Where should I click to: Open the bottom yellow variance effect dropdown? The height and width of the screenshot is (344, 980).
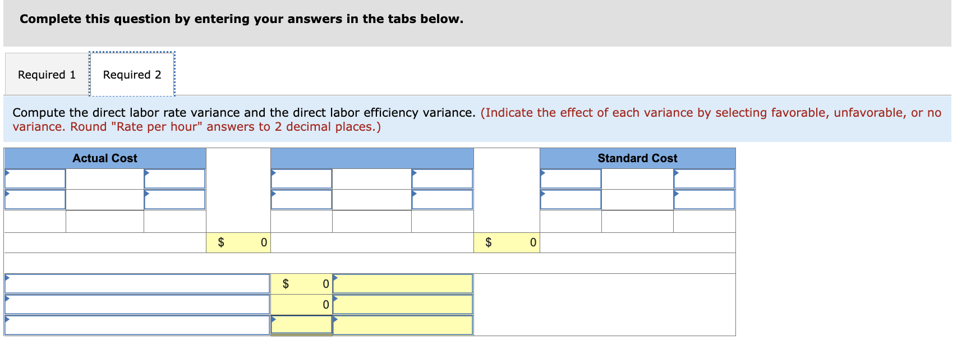[x=403, y=324]
